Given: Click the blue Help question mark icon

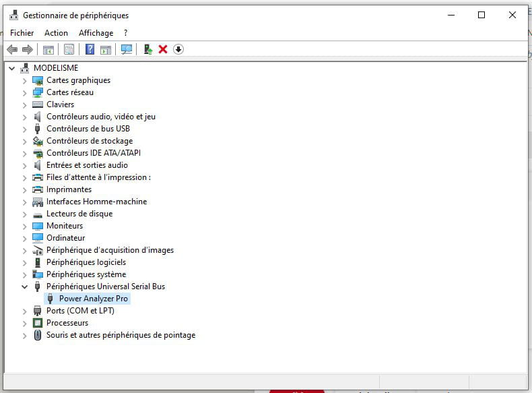Looking at the screenshot, I should click(90, 50).
